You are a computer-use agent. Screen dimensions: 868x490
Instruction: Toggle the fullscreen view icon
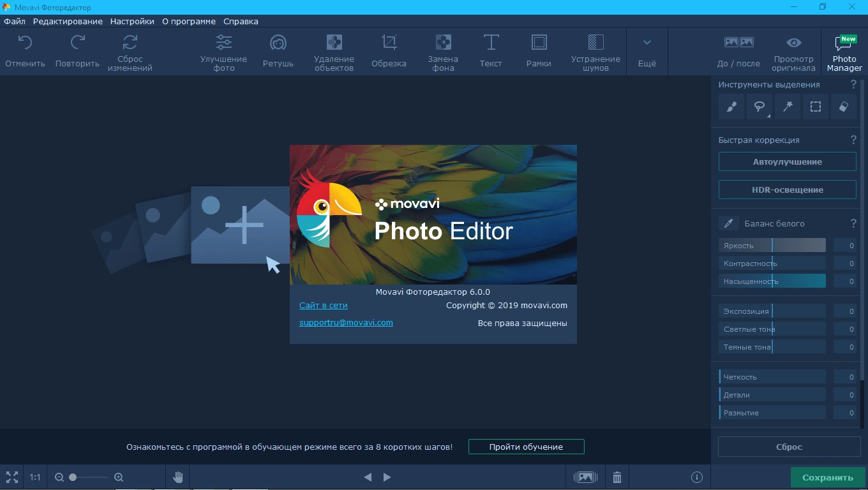12,477
